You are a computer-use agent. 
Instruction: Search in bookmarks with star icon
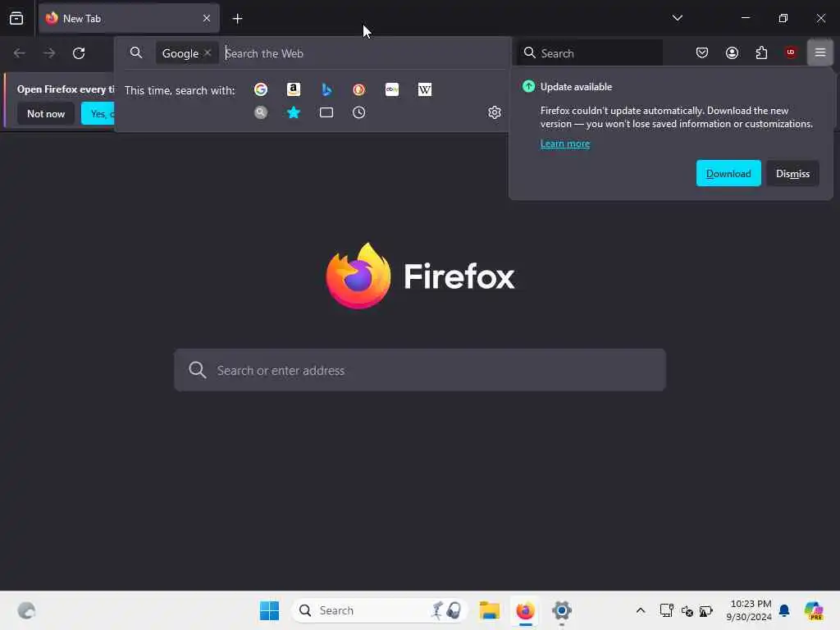click(294, 112)
